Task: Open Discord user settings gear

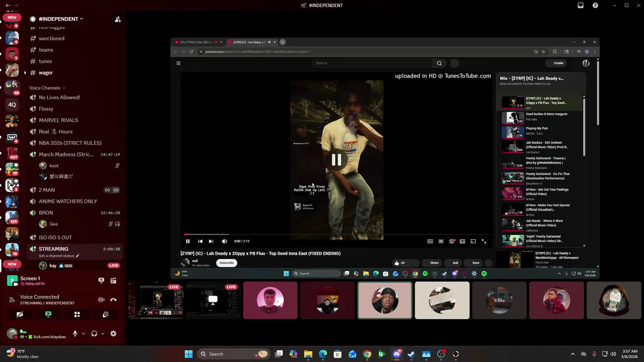Action: click(x=113, y=333)
